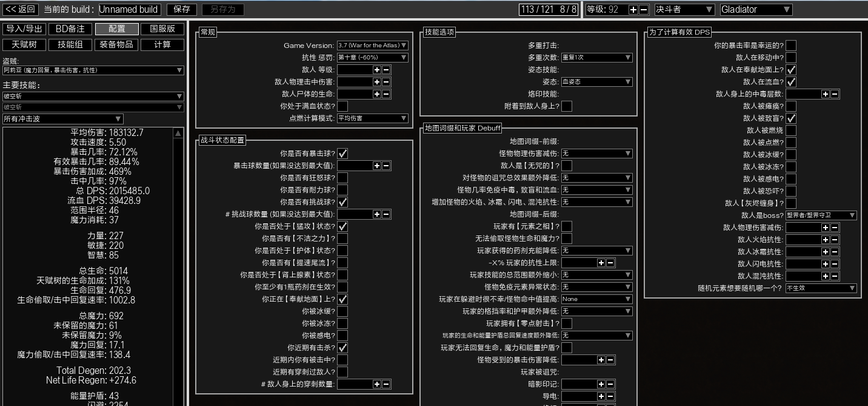Expand the Gladiator ascendancy dropdown
This screenshot has width=868, height=406.
coord(756,10)
